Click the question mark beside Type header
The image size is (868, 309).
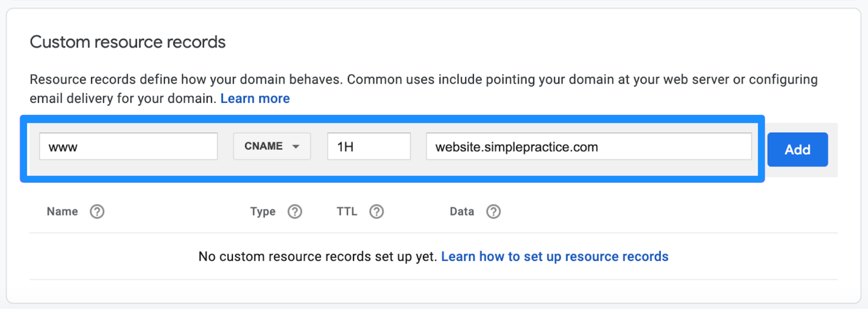coord(295,211)
